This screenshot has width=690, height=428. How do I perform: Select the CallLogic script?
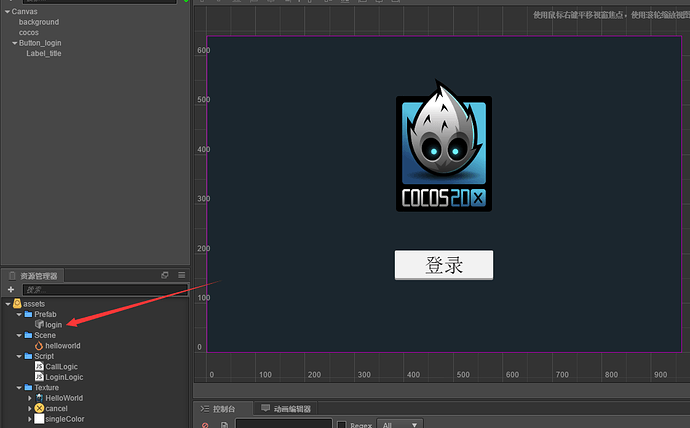(62, 367)
